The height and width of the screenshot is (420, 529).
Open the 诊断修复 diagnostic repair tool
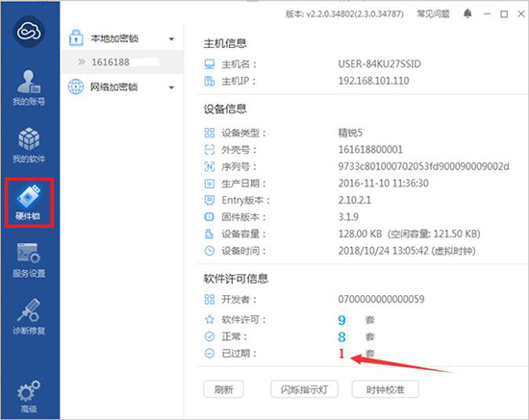click(29, 317)
